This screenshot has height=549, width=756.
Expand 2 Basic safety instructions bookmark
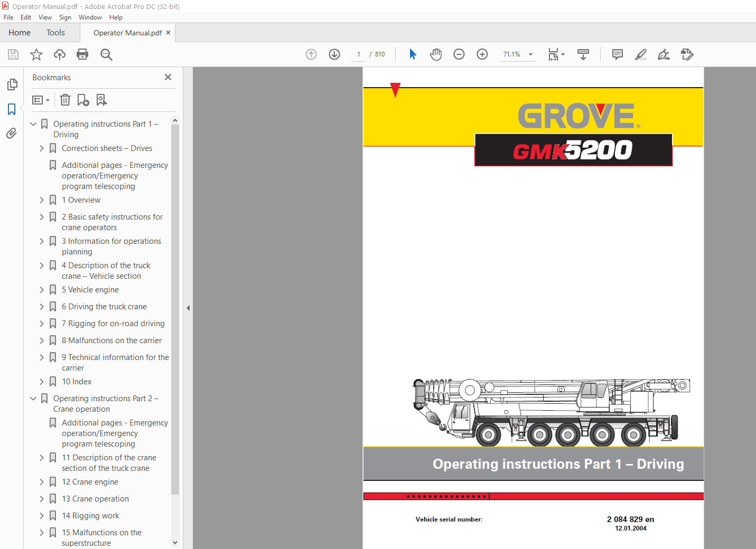[42, 217]
